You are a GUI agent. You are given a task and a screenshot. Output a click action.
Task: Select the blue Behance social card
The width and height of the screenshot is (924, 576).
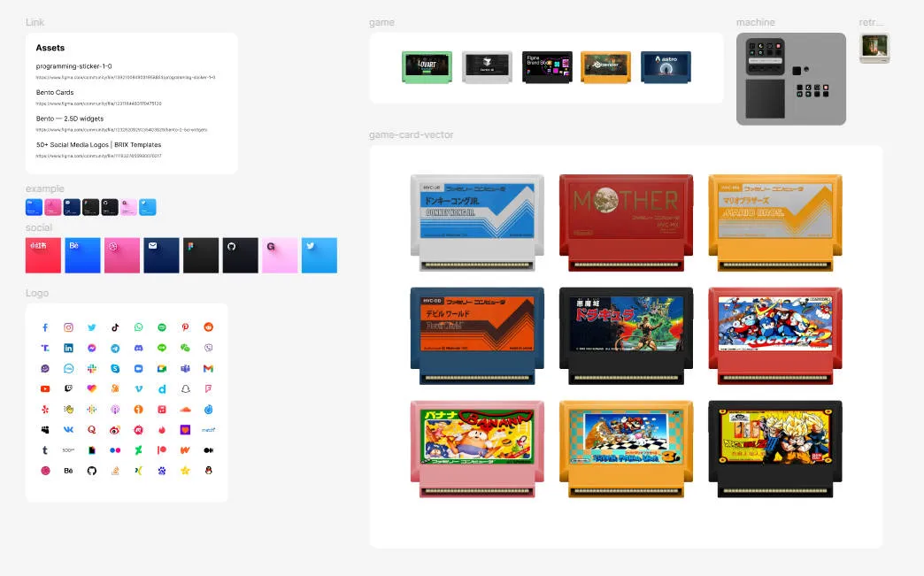point(82,255)
